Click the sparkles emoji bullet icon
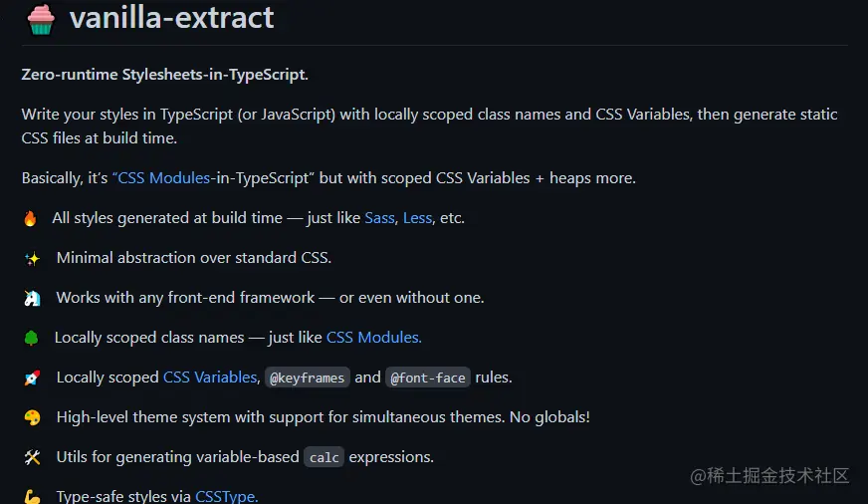Image resolution: width=868 pixels, height=504 pixels. click(32, 258)
